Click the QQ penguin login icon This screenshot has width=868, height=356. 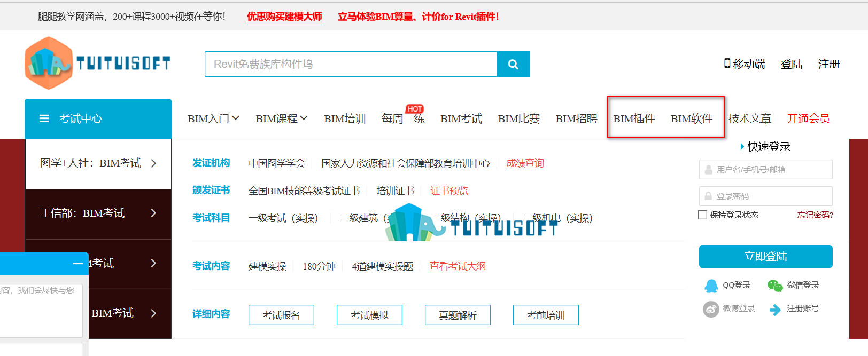[711, 286]
